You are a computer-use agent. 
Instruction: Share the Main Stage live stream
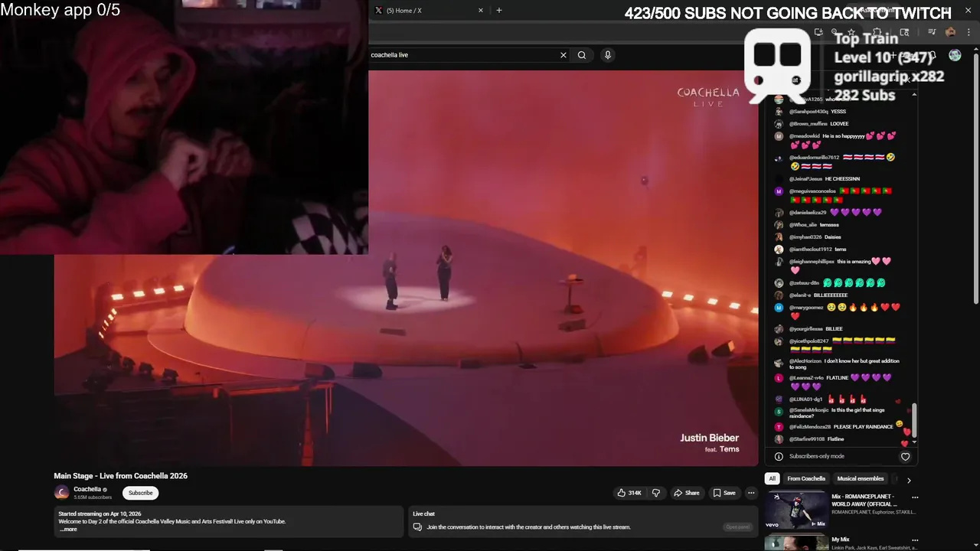tap(686, 493)
